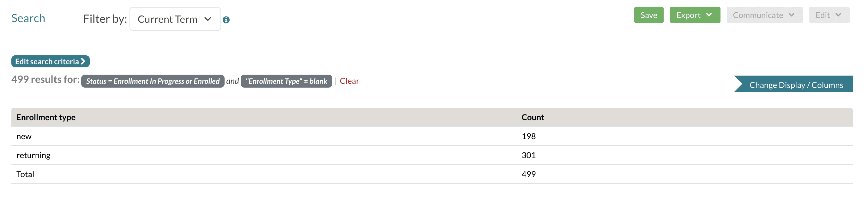
Task: Open the Communicate dropdown
Action: [x=764, y=15]
